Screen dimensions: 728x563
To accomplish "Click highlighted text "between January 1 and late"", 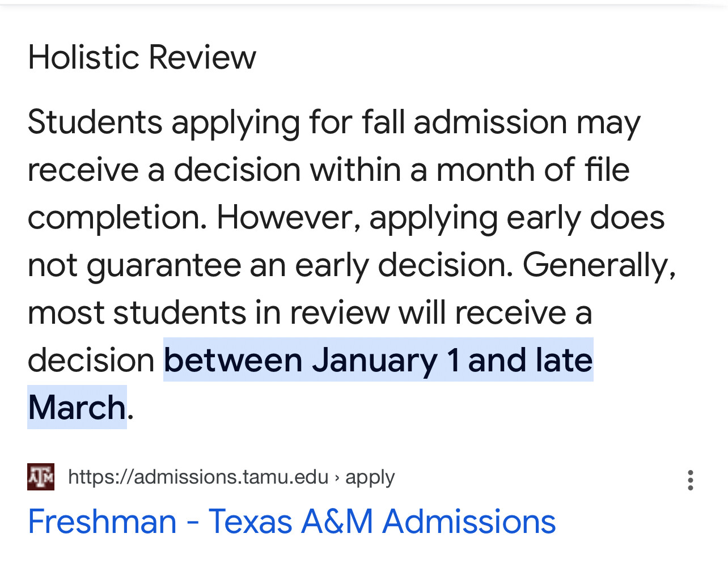I will (378, 360).
